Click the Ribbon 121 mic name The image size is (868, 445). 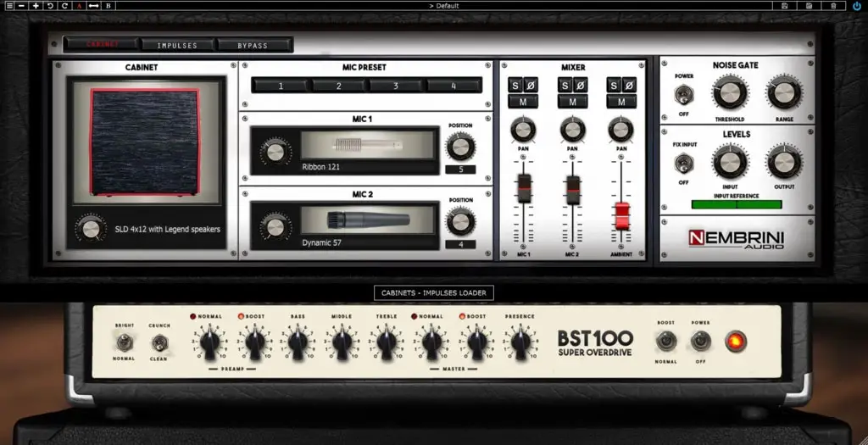pos(321,167)
